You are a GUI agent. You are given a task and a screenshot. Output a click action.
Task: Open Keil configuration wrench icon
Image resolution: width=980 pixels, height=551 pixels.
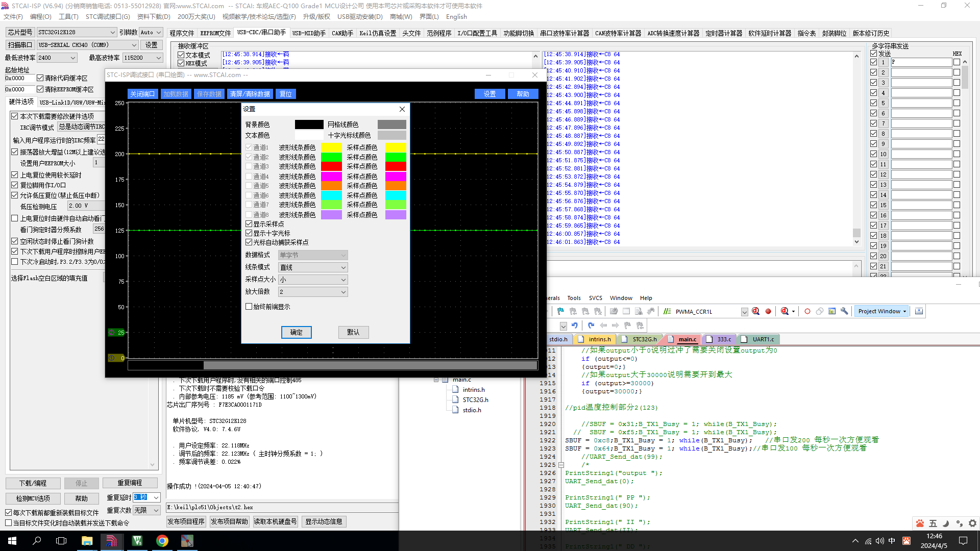[844, 311]
